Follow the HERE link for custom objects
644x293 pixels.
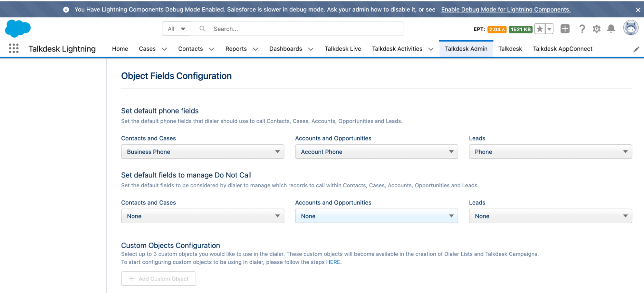333,262
